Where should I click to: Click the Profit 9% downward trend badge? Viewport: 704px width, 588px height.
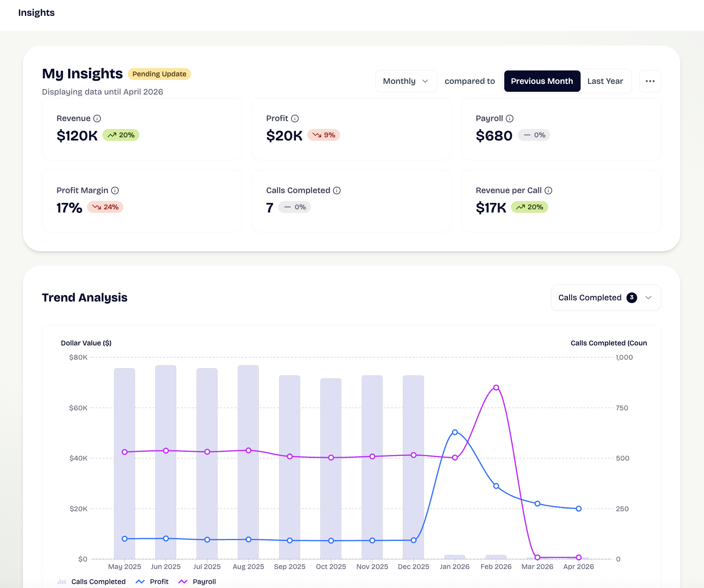(324, 135)
